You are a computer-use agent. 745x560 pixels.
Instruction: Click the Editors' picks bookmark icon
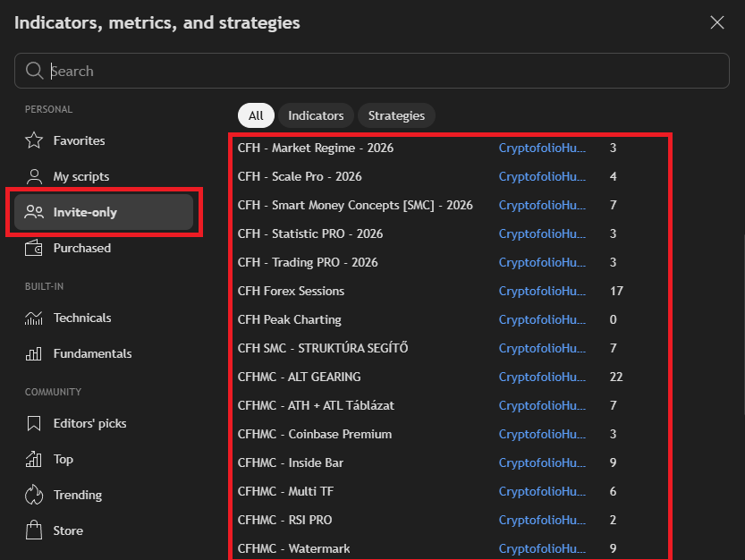click(34, 423)
